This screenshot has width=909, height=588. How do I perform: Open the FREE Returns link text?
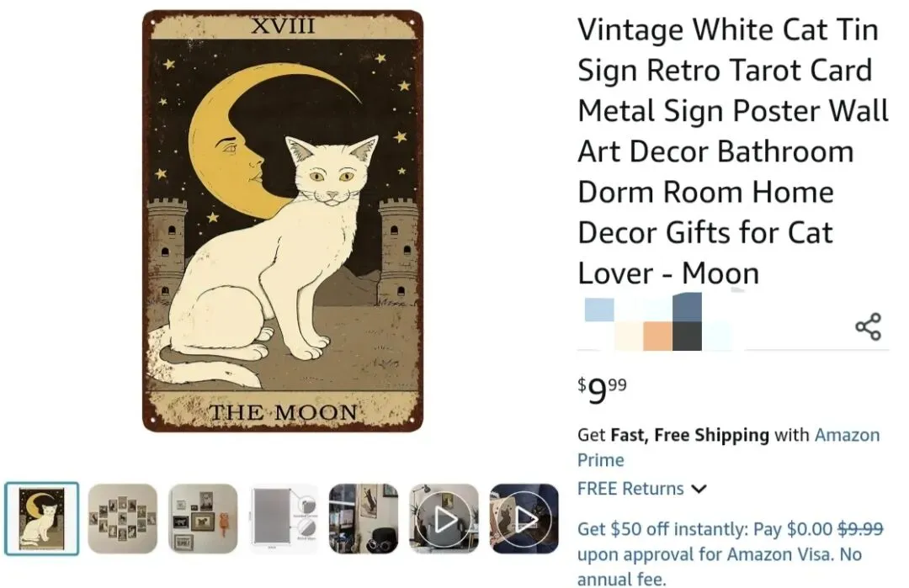click(x=630, y=489)
